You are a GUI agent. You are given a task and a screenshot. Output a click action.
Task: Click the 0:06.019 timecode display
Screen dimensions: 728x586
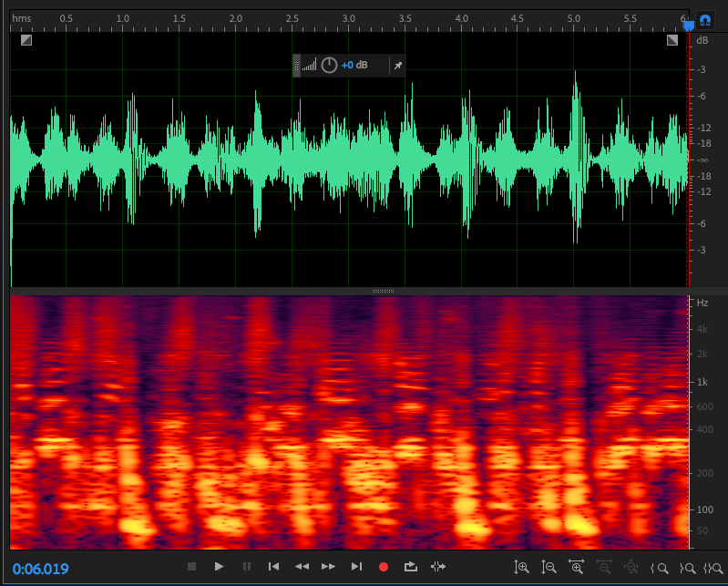coord(40,569)
